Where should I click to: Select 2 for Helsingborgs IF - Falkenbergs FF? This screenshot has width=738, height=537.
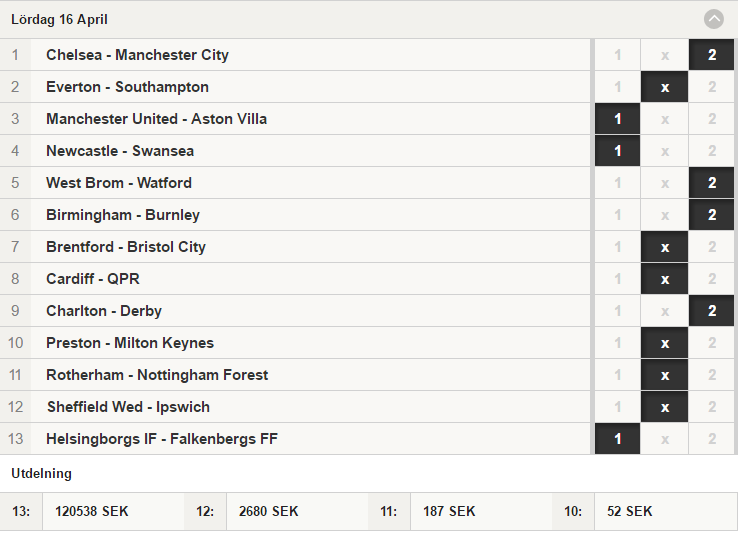[712, 439]
